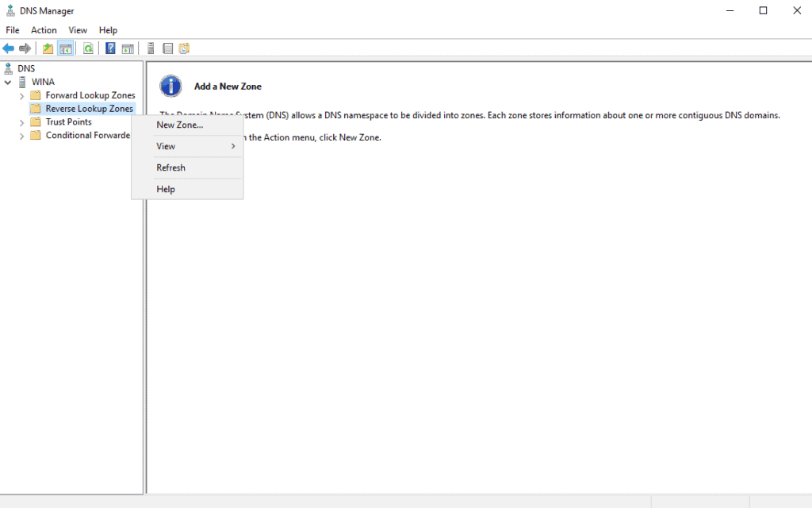Click the Export List toolbar icon
The height and width of the screenshot is (508, 812).
[167, 48]
